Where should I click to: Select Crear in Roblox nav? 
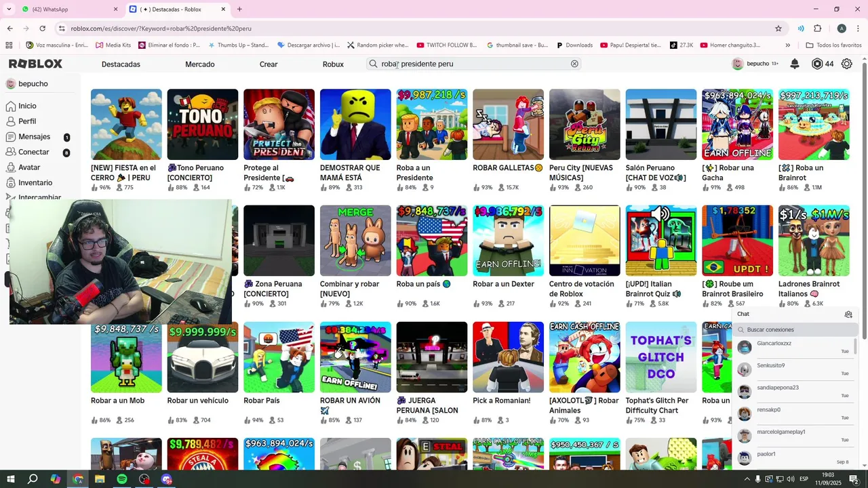[269, 64]
